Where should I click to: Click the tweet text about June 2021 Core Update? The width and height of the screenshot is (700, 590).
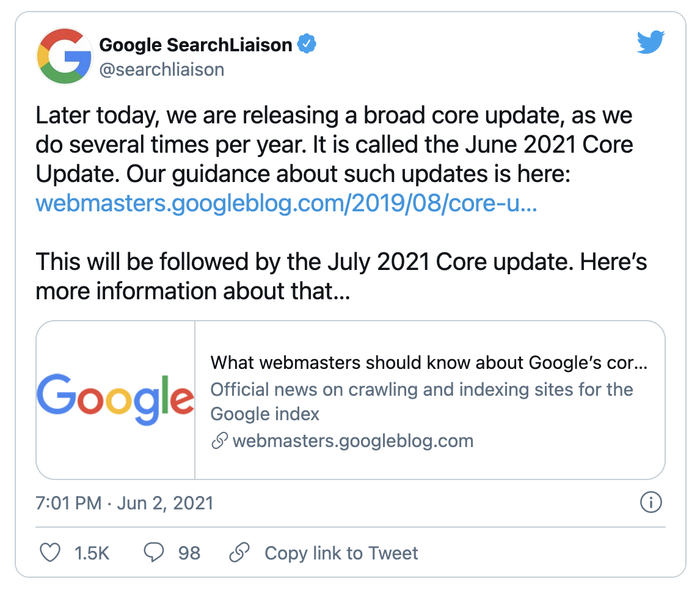coord(334,145)
